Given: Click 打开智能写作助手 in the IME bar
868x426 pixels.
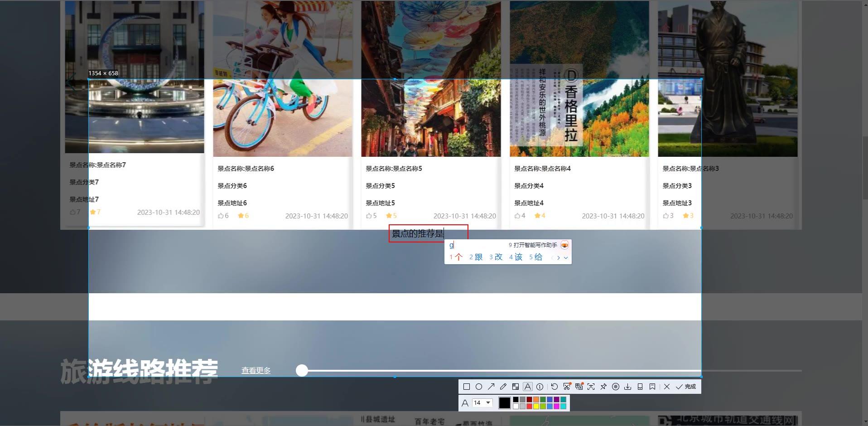Looking at the screenshot, I should click(533, 245).
